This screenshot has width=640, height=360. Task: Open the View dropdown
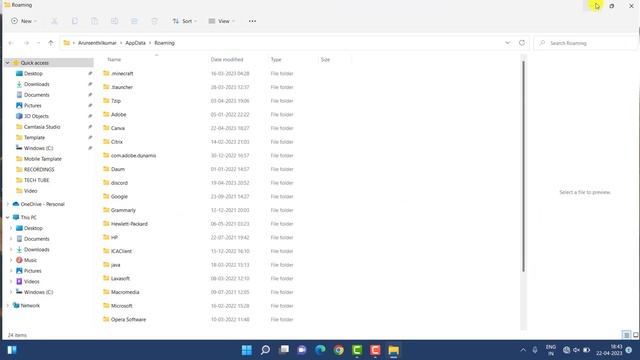[x=222, y=21]
